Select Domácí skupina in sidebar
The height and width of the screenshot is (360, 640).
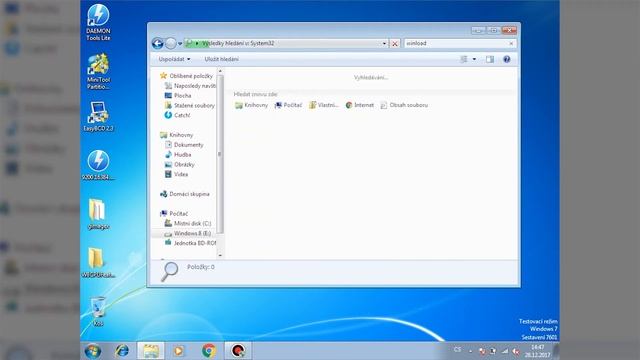[184, 194]
